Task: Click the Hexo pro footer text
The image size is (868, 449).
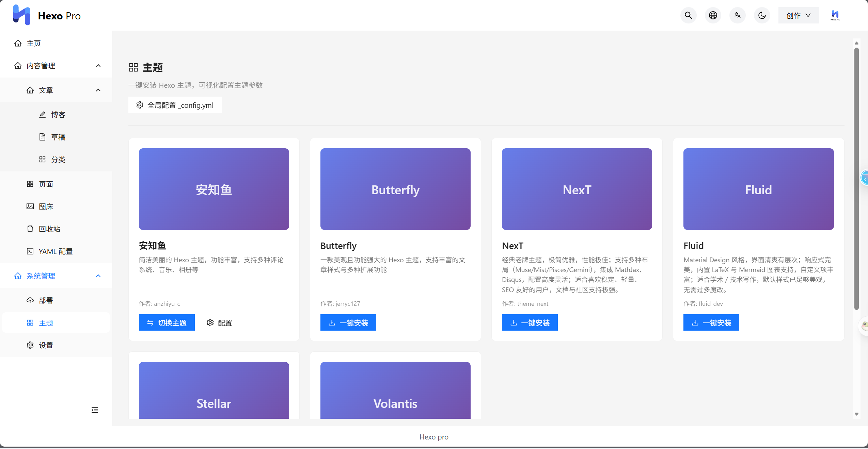Action: pos(434,437)
